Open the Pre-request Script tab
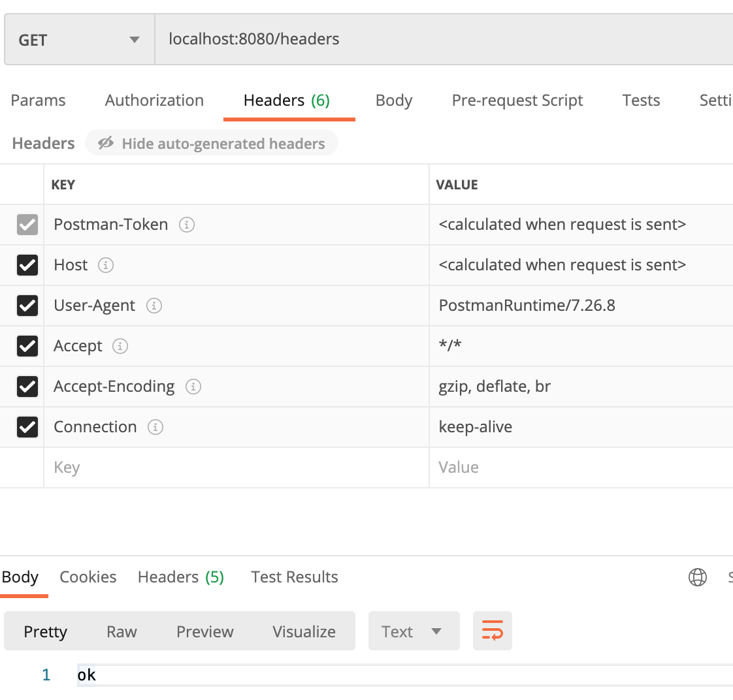Viewport: 733px width, 700px height. (x=517, y=101)
